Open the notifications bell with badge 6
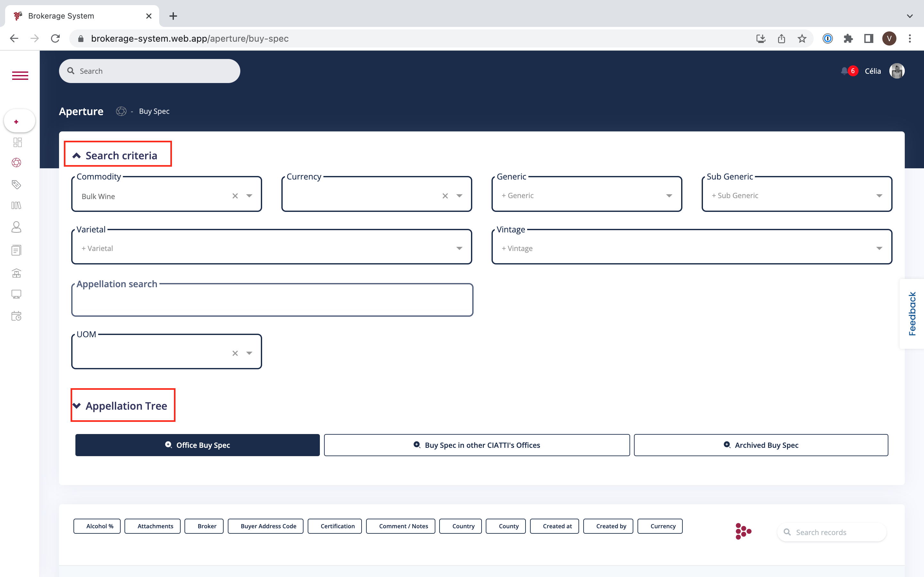 [845, 71]
